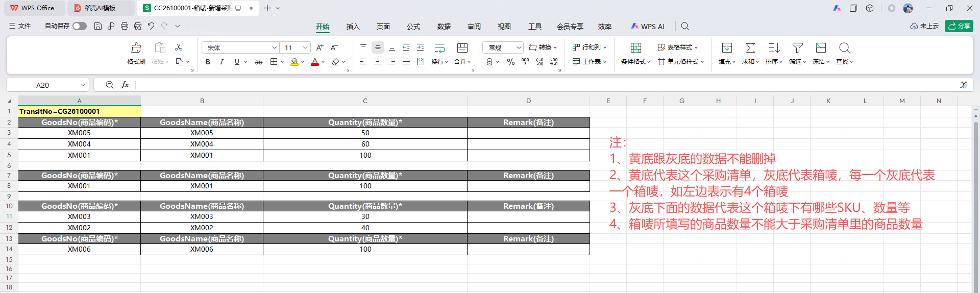This screenshot has width=980, height=293.
Task: Click the Filter (筛选) funnel icon
Action: pos(797,48)
